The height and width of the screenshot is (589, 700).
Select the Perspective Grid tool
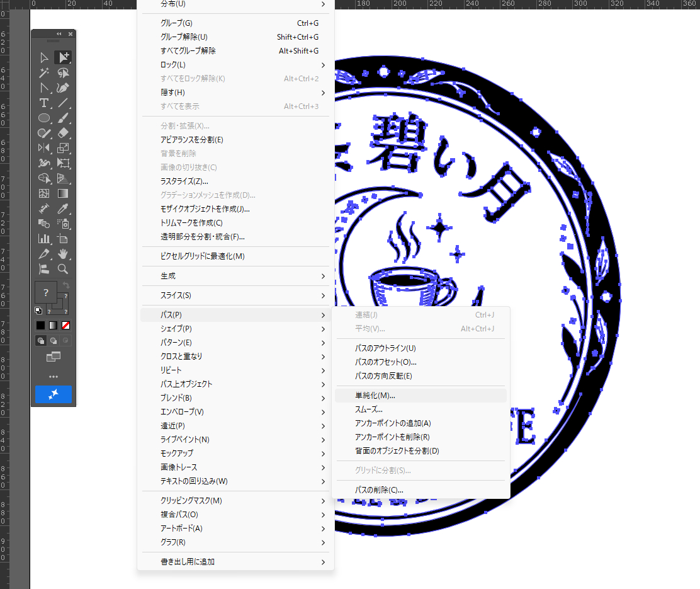(x=63, y=179)
